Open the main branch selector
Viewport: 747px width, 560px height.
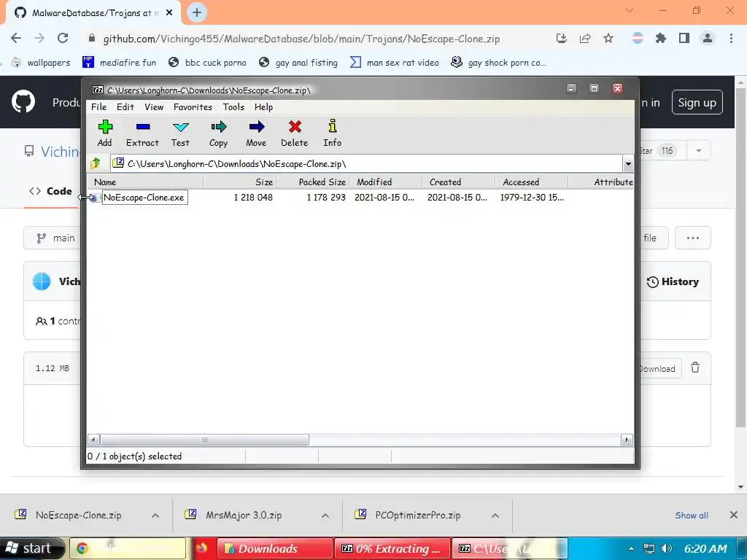(x=53, y=238)
